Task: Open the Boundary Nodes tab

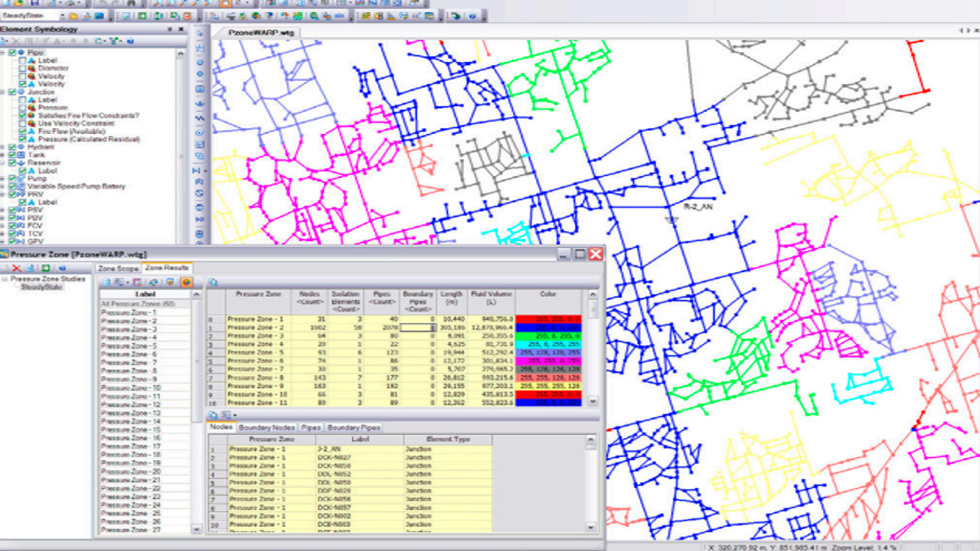Action: [x=266, y=428]
